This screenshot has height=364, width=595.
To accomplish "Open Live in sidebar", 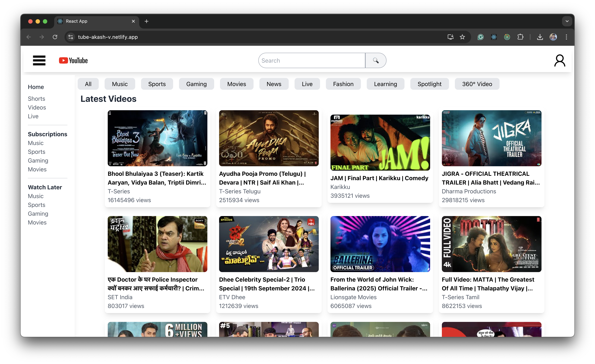I will [33, 116].
